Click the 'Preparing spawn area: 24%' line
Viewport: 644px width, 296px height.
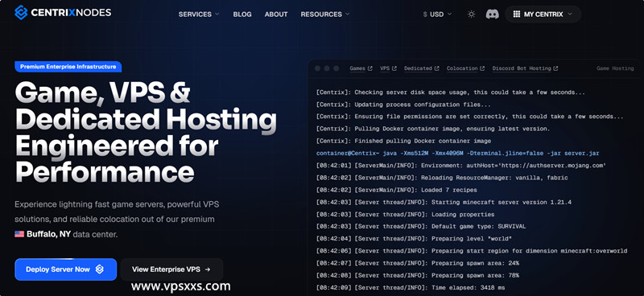click(x=417, y=263)
